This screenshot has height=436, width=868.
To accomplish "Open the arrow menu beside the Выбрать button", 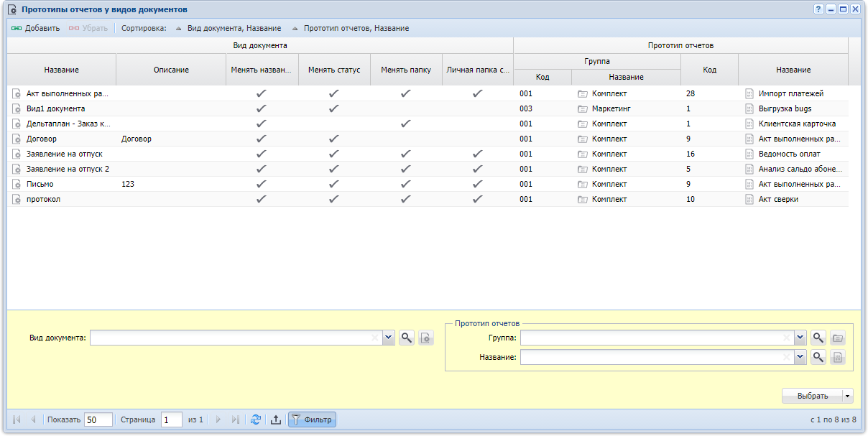I will 848,396.
